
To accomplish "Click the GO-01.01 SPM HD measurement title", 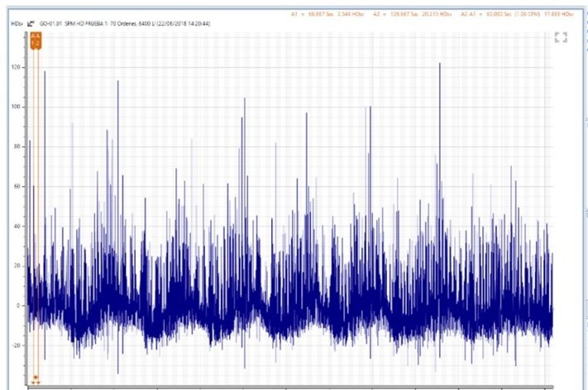I will click(x=124, y=25).
